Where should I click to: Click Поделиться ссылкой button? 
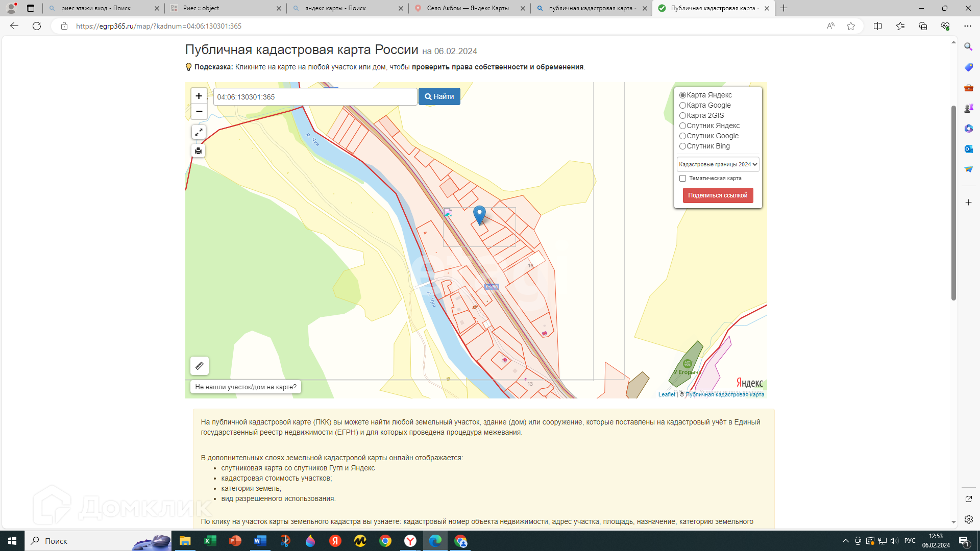718,195
